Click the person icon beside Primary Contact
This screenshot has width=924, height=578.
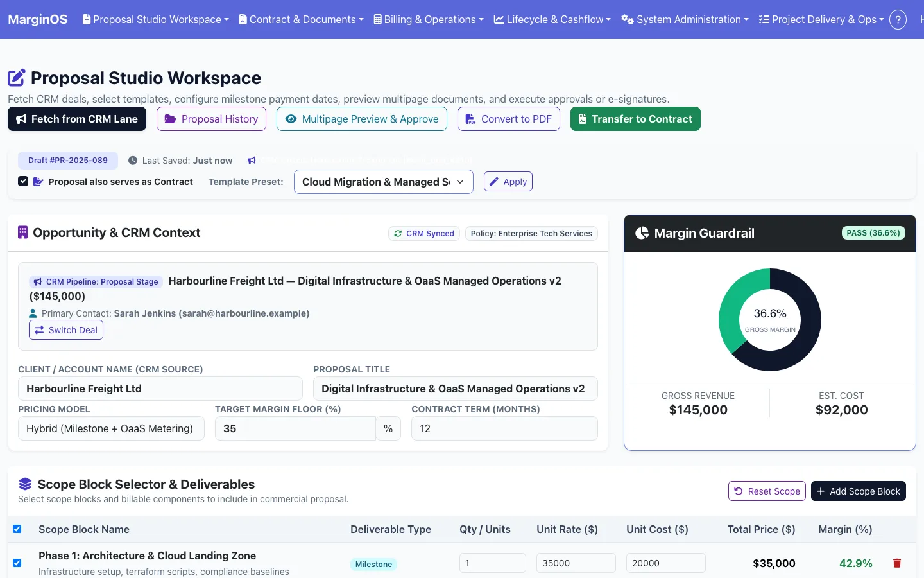click(x=33, y=313)
